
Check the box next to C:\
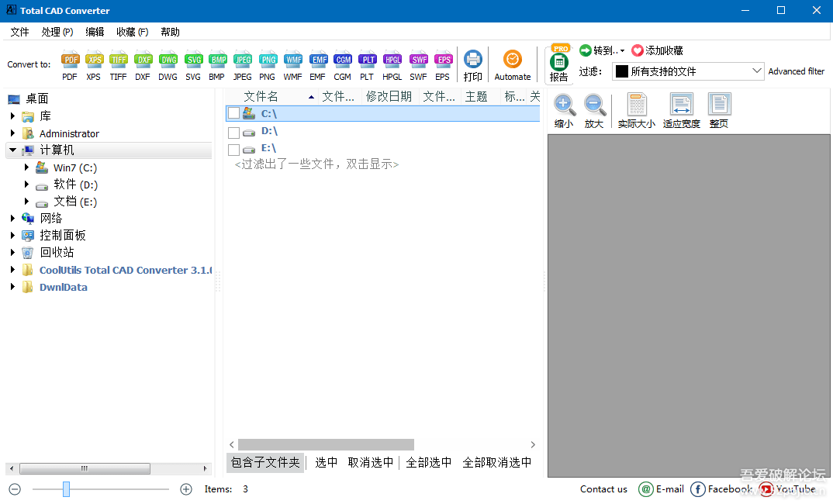point(233,114)
